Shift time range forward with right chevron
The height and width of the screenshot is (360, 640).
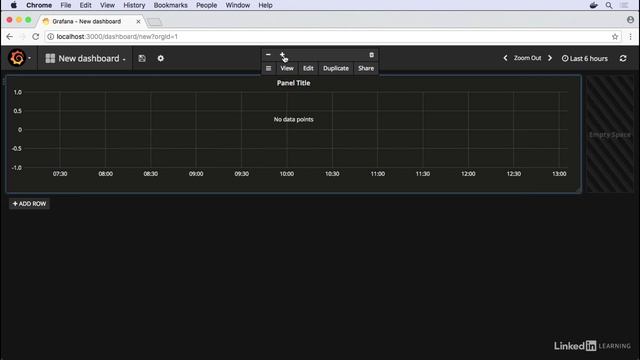click(550, 58)
